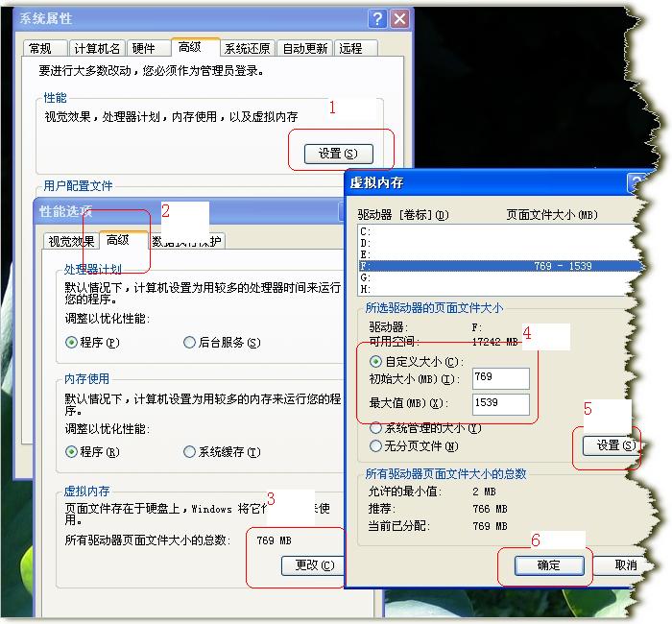Choose 系统缓存(T) radio option
The width and height of the screenshot is (672, 624).
click(222, 452)
